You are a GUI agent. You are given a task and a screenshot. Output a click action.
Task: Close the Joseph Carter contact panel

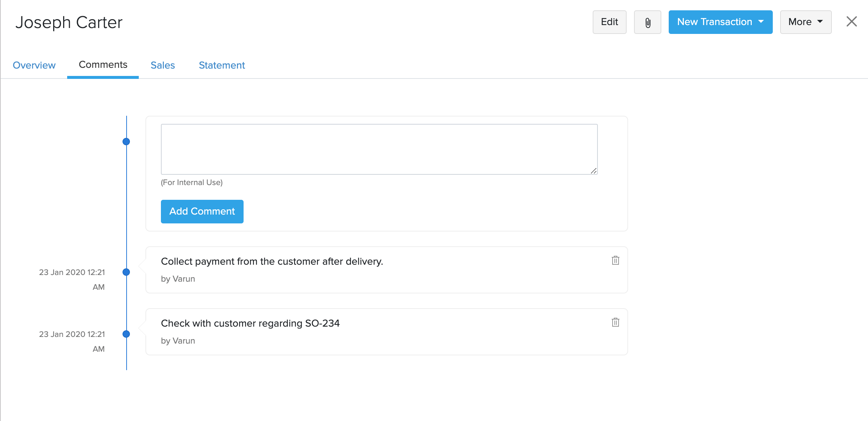pos(851,21)
